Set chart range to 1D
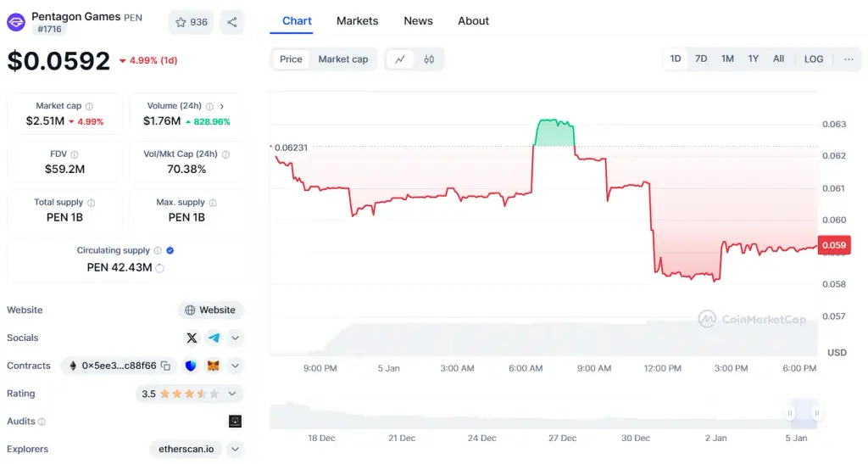 coord(676,59)
